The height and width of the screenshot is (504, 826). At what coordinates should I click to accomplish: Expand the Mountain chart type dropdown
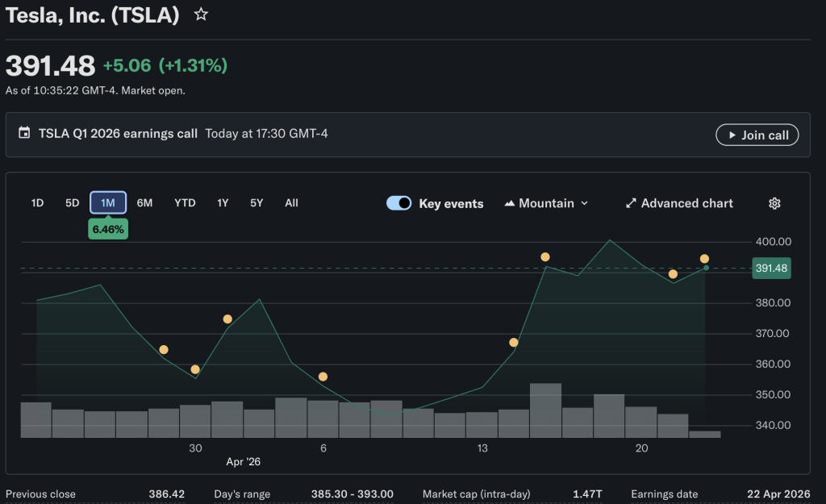[x=584, y=203]
